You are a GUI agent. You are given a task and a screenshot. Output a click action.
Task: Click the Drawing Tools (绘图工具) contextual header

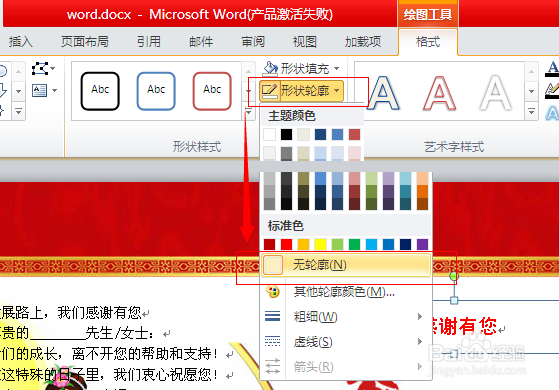pyautogui.click(x=427, y=15)
